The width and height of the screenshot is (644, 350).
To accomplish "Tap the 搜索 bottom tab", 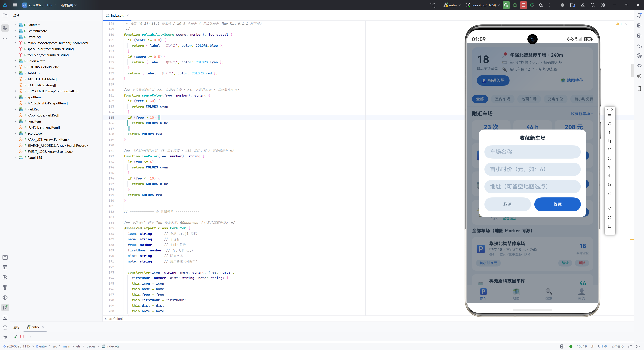I will coord(549,294).
